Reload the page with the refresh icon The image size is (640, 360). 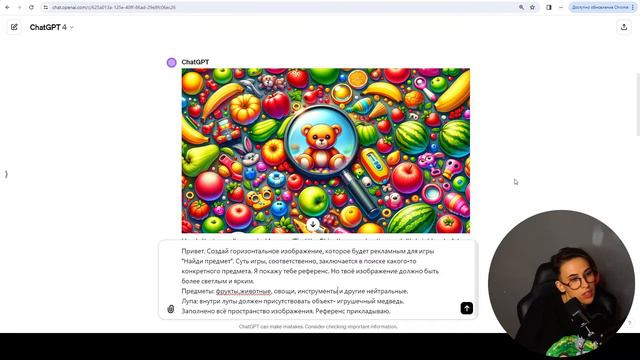[31, 7]
